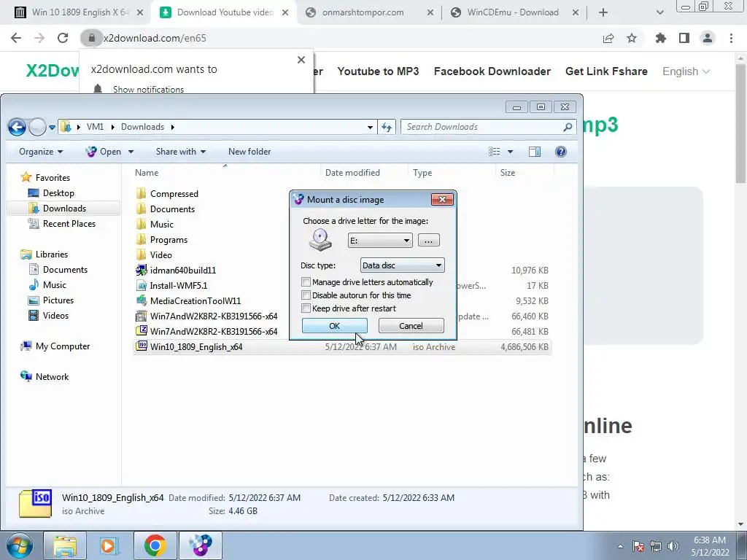Open the drive letter E: dropdown
747x560 pixels.
380,241
